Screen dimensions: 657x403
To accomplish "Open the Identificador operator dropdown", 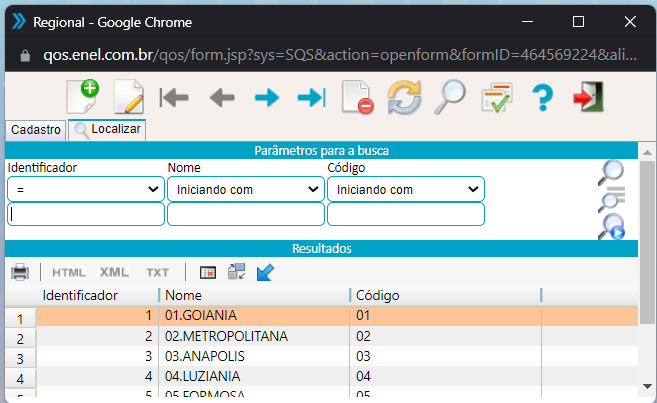I will click(86, 189).
